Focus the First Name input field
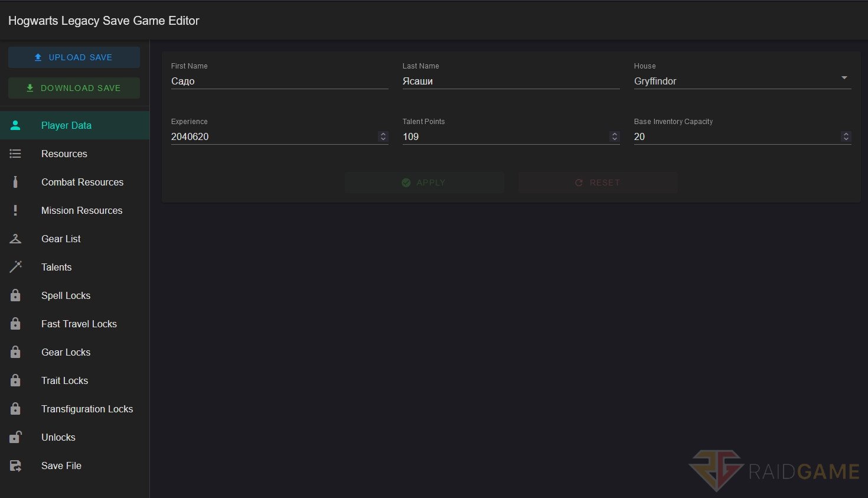The width and height of the screenshot is (868, 498). [279, 81]
